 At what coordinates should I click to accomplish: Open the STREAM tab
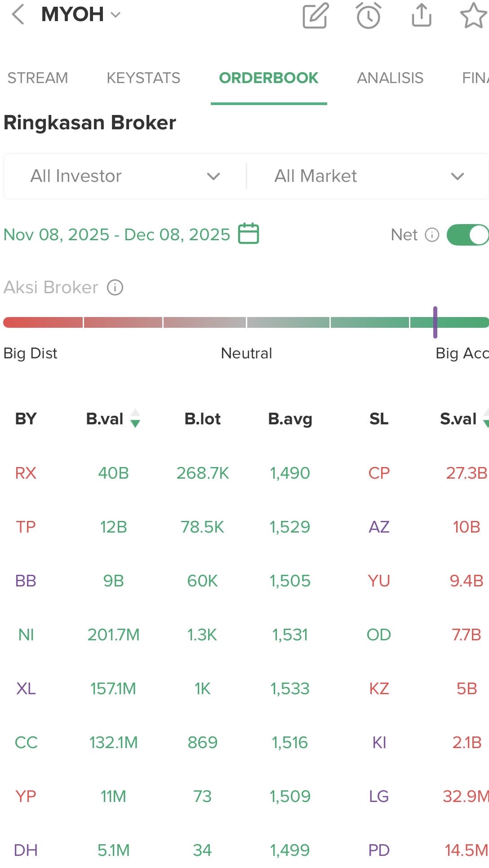[x=38, y=78]
